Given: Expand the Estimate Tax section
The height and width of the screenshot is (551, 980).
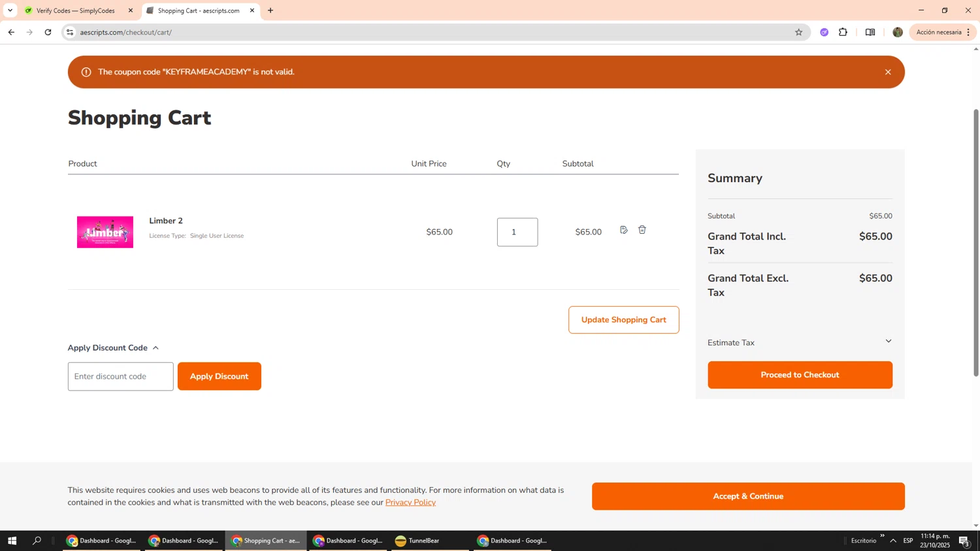Looking at the screenshot, I should [x=800, y=342].
